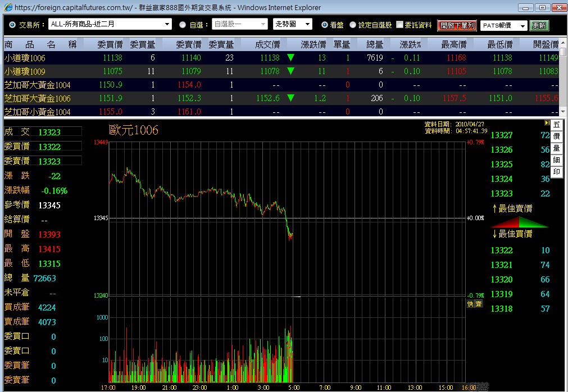Click the 歐元1006 chart title

coord(133,130)
